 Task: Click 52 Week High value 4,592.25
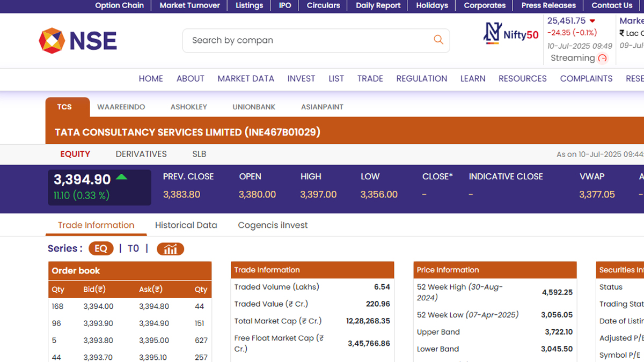(x=557, y=292)
